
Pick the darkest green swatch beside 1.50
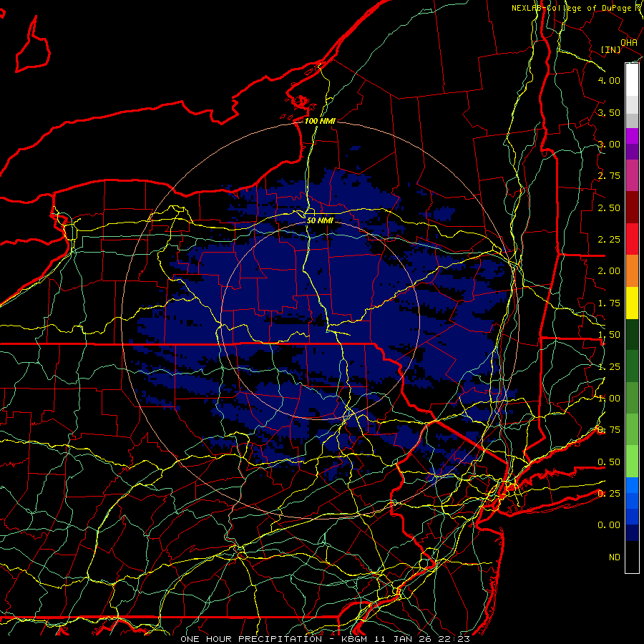point(632,334)
